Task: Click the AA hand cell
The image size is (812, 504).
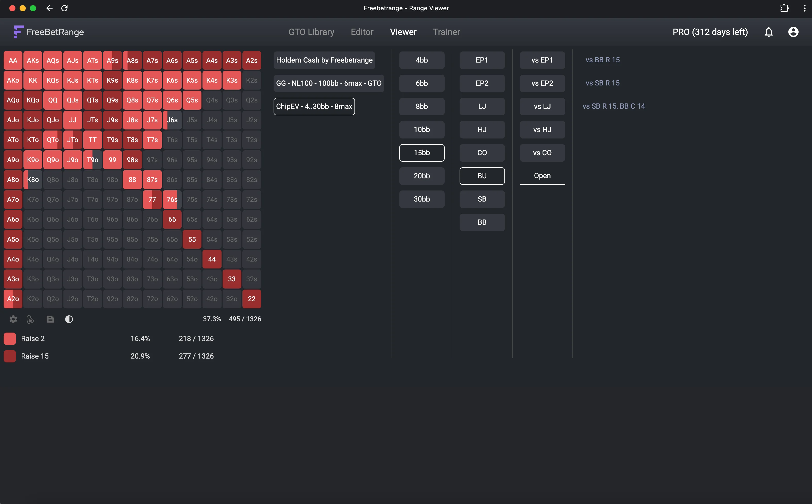Action: (x=13, y=60)
